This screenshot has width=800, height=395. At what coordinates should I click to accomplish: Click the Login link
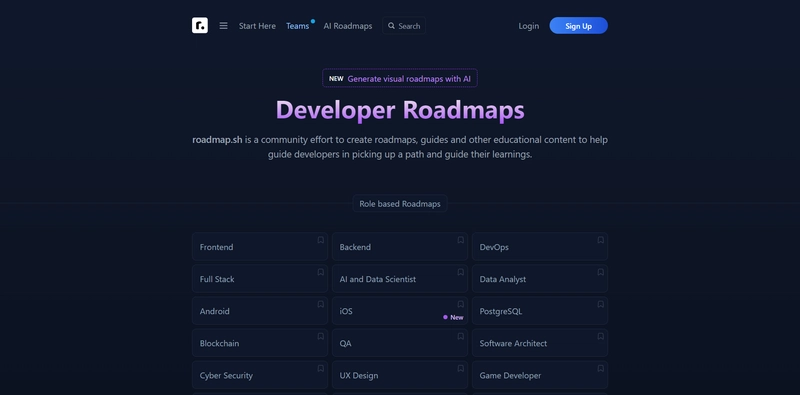529,26
